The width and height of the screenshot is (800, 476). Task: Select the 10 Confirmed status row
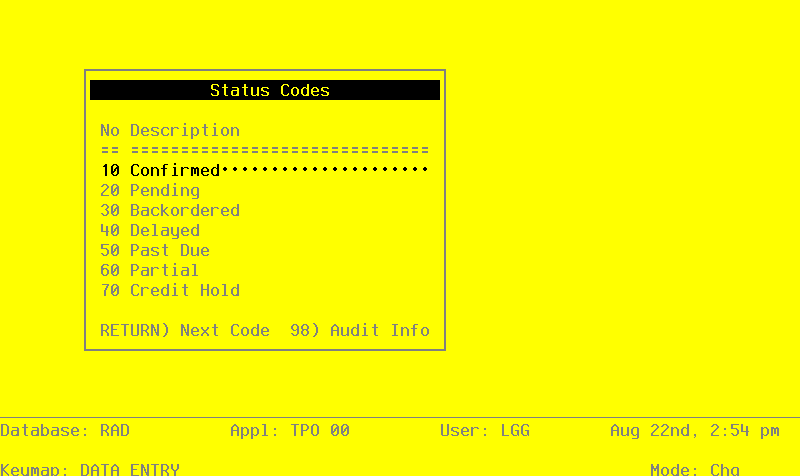tap(264, 170)
